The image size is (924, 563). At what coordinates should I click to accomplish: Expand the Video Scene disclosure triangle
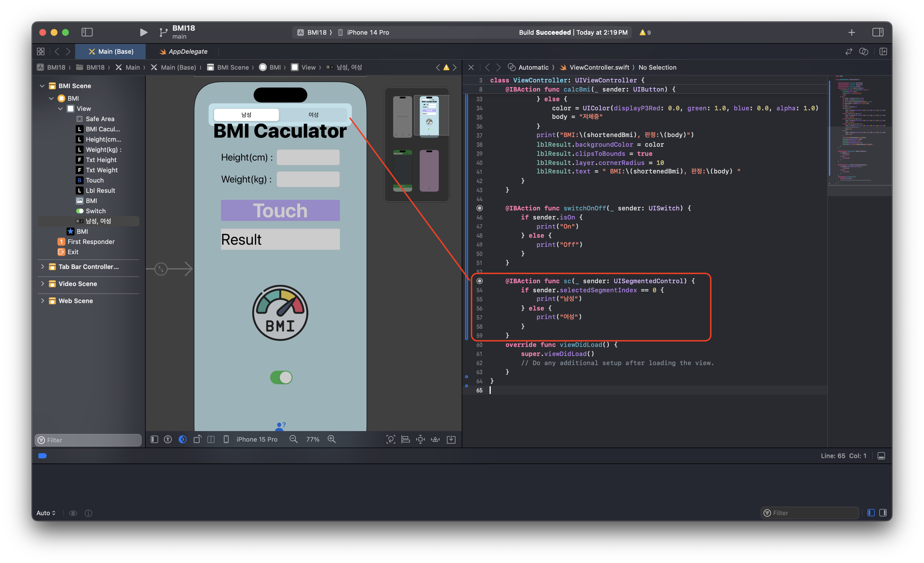point(42,284)
